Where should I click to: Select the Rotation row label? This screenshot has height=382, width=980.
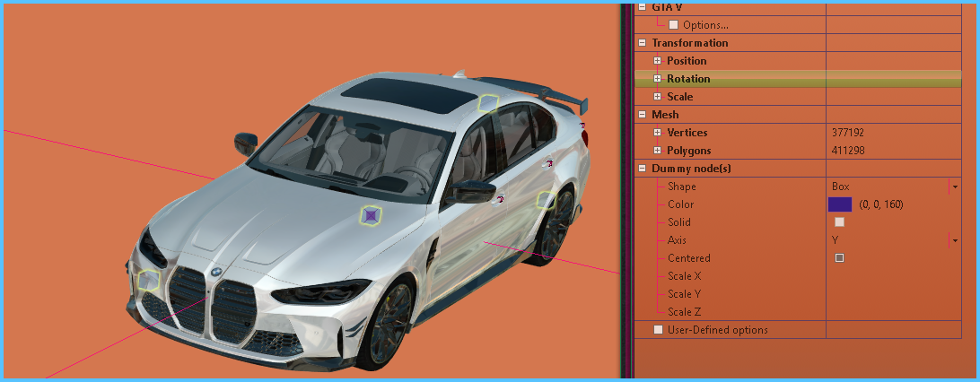click(x=688, y=79)
